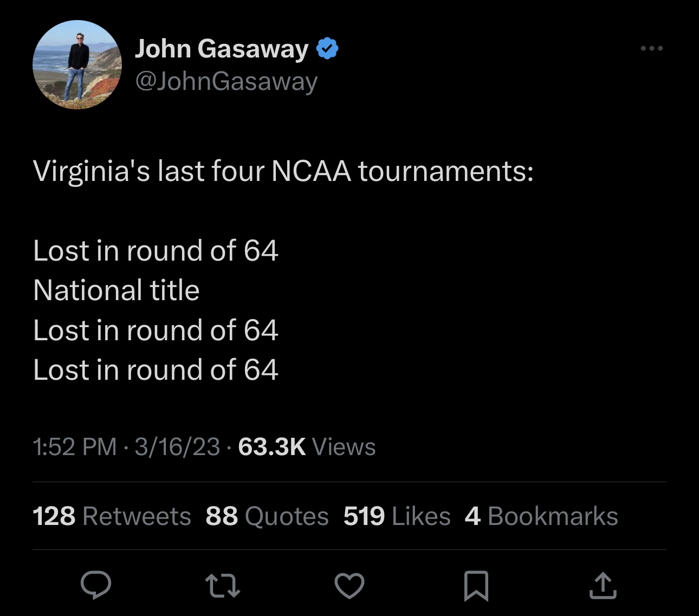The width and height of the screenshot is (699, 616).
Task: Retweet using the arrows icon
Action: point(223,586)
